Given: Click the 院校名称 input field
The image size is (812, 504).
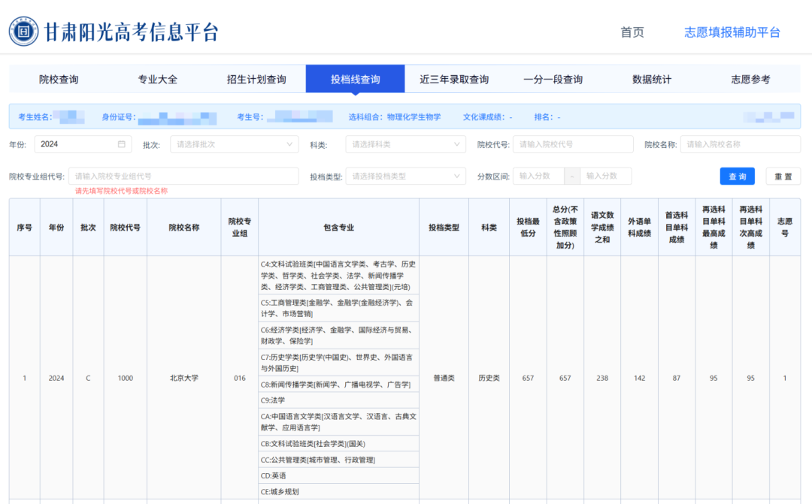Looking at the screenshot, I should click(744, 143).
